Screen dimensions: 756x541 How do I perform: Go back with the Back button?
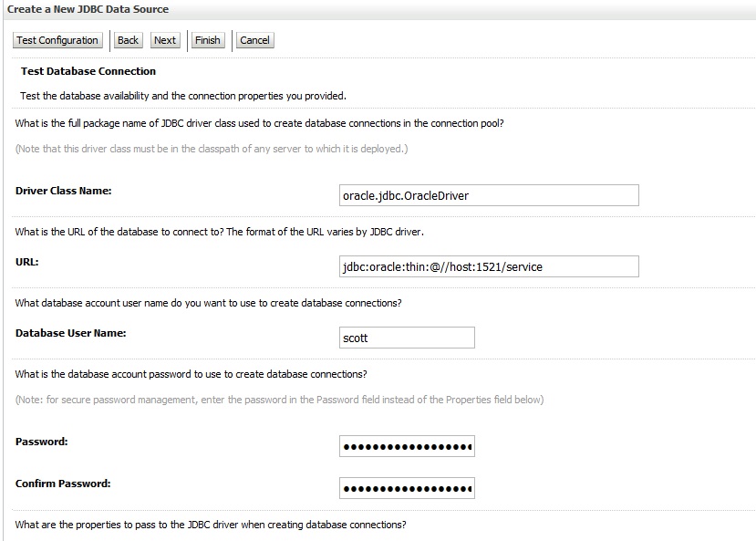point(128,40)
